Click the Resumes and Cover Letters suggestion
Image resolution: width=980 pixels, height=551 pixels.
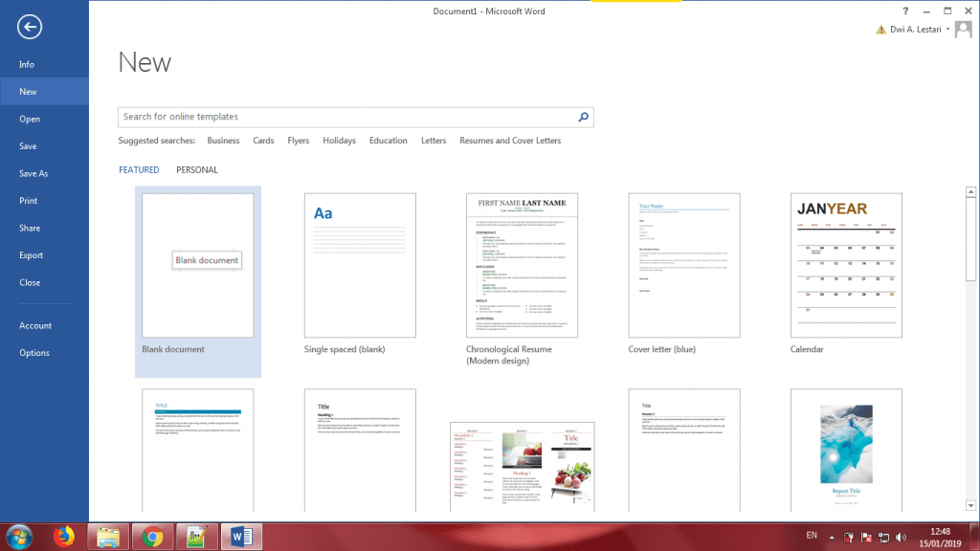[510, 141]
